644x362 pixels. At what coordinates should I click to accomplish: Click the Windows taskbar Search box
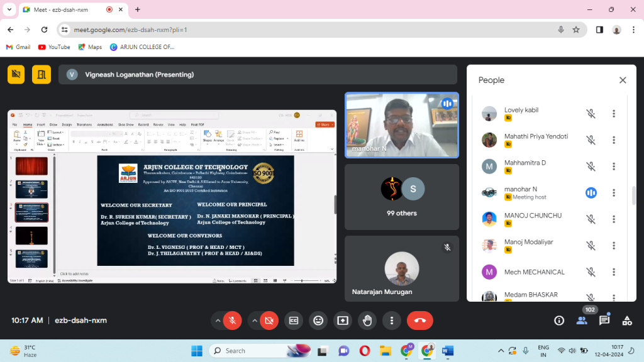tap(260, 351)
